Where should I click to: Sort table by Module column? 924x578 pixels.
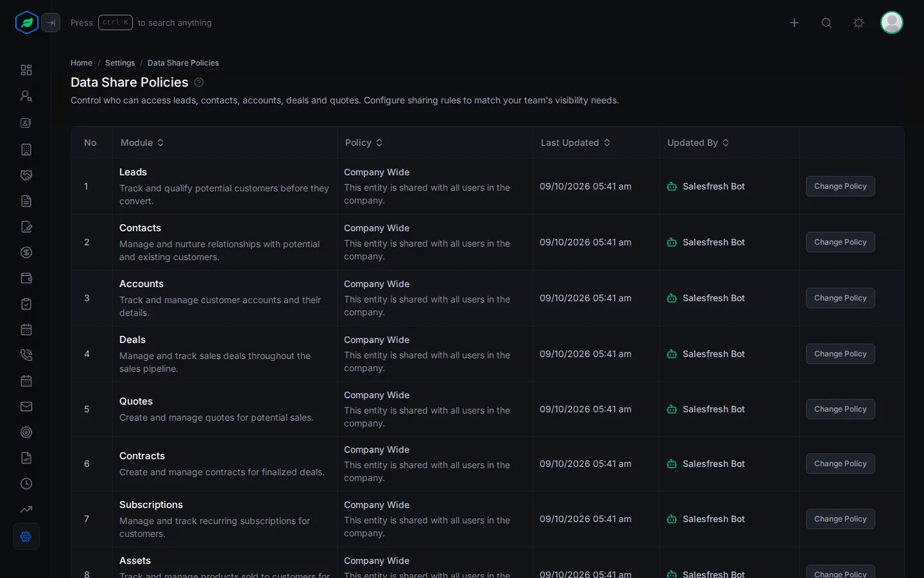(x=142, y=143)
